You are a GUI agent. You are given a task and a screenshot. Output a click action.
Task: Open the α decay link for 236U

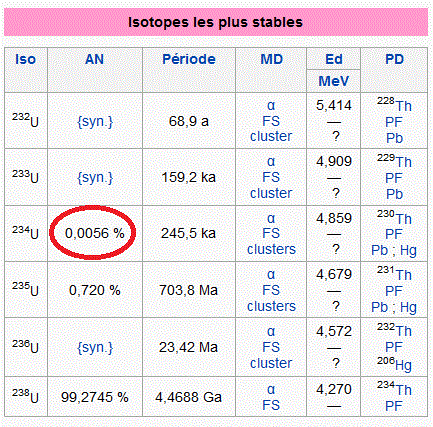click(x=271, y=332)
